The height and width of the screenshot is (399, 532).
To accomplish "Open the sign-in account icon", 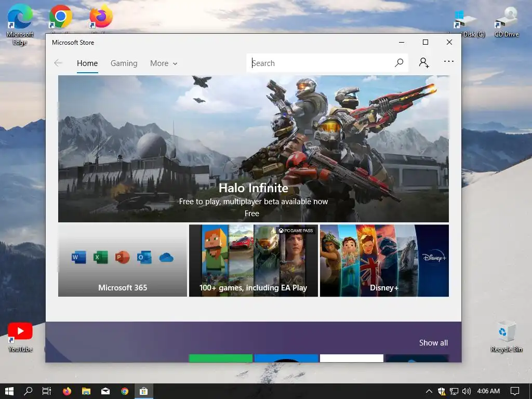I will (x=424, y=63).
